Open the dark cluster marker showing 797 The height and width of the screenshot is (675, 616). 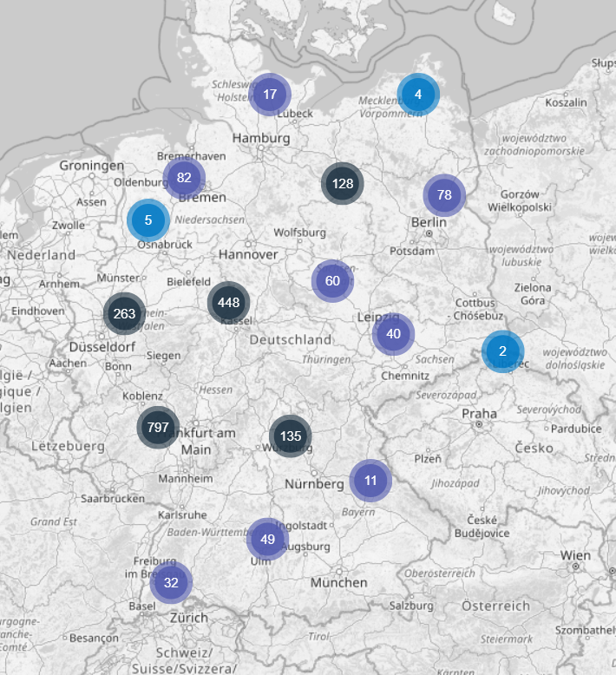coord(158,427)
